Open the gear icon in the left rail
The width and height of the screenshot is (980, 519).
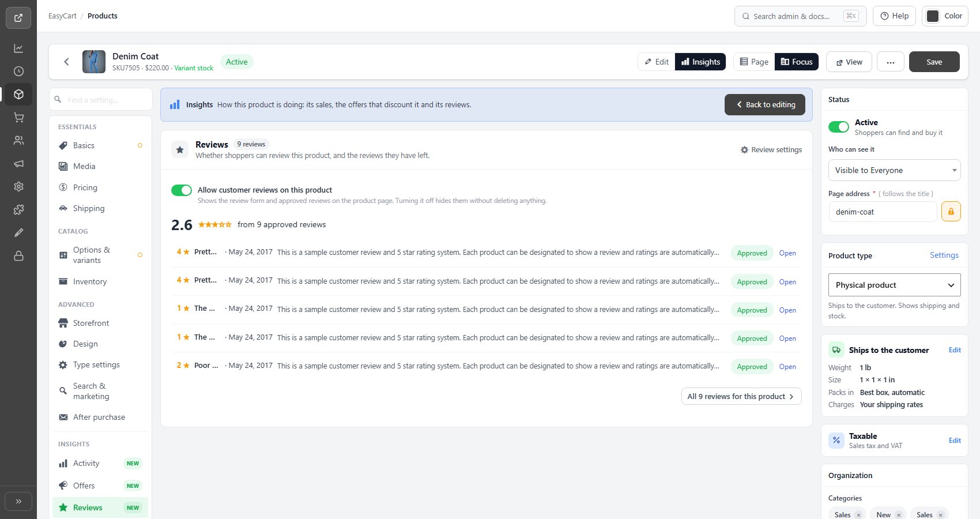pos(18,187)
